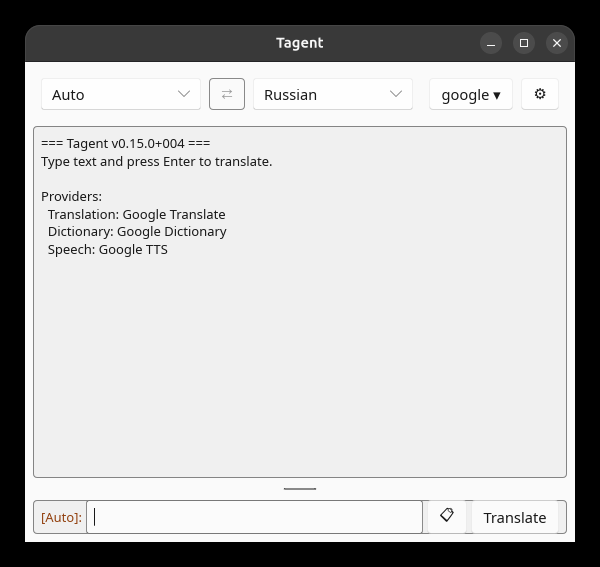Viewport: 600px width, 567px height.
Task: Close the Tagent window
Action: [x=556, y=43]
